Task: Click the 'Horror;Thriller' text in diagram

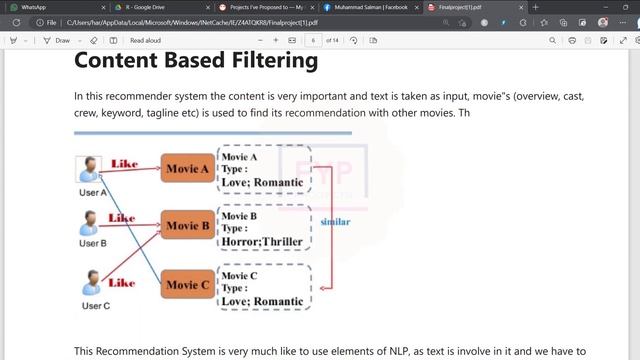Action: (x=262, y=242)
